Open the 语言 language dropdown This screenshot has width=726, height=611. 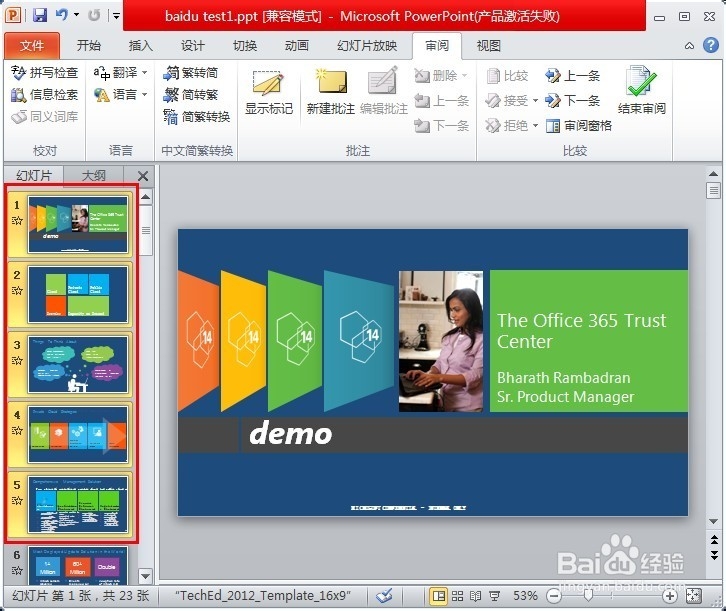pyautogui.click(x=120, y=95)
